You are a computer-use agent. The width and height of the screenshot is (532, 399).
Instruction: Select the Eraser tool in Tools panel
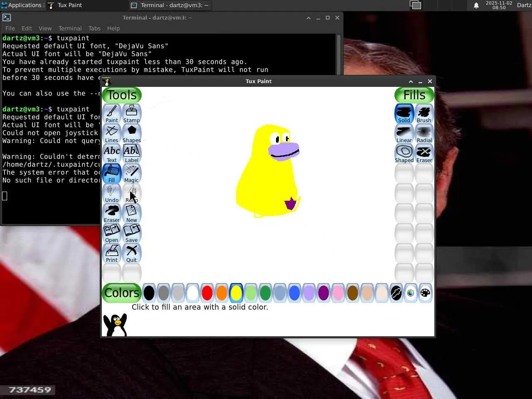pyautogui.click(x=112, y=214)
